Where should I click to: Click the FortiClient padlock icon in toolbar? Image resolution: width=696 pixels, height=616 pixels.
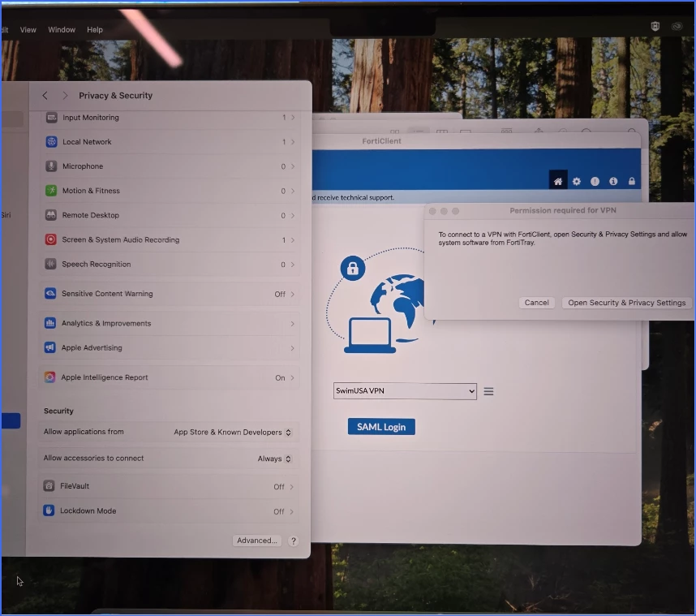click(x=632, y=181)
